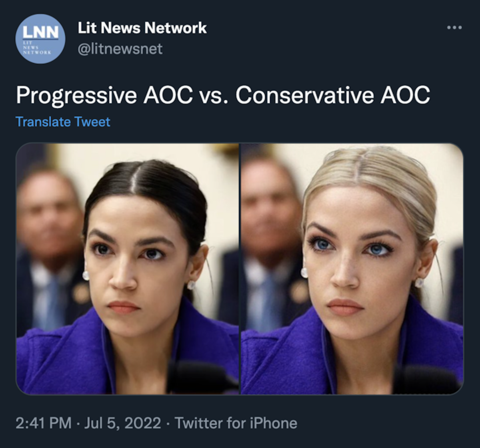480x448 pixels.
Task: Click the word "Conservative" in the tweet
Action: pos(304,96)
